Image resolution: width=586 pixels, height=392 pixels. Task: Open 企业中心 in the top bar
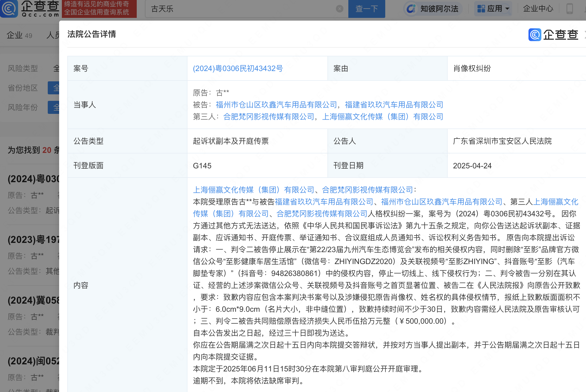coord(538,9)
